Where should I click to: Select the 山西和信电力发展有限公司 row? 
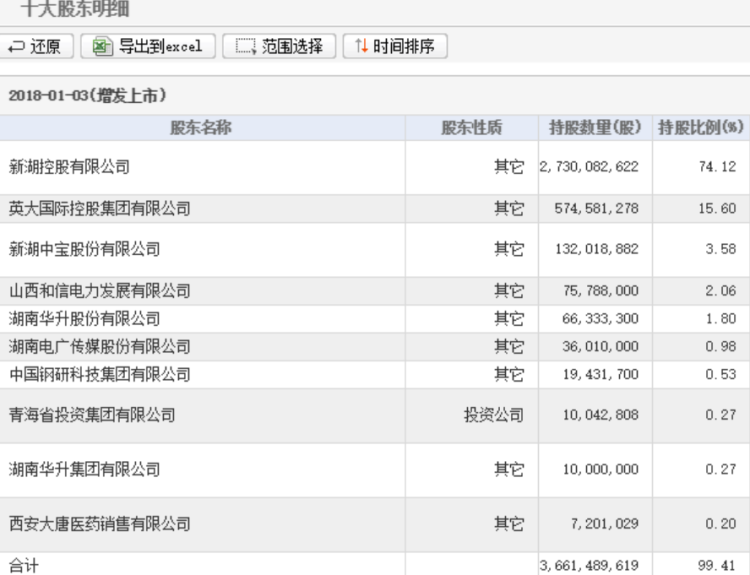pos(99,291)
